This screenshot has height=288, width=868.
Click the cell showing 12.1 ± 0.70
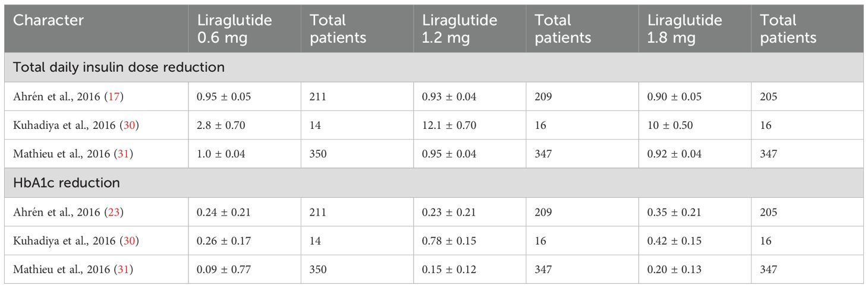[449, 126]
